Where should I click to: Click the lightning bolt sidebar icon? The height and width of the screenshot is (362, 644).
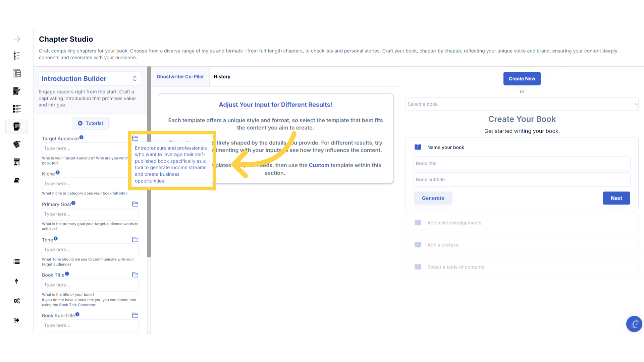[x=16, y=281]
